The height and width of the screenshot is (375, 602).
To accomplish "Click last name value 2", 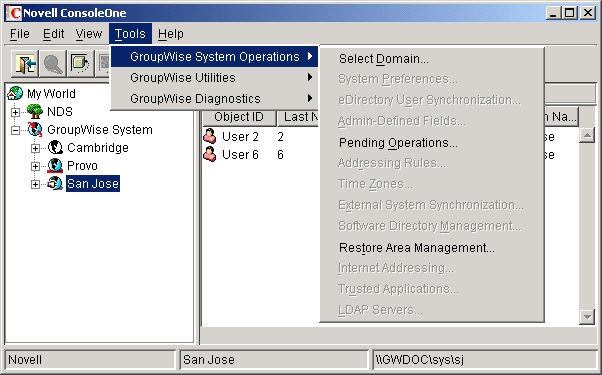I will [x=281, y=137].
